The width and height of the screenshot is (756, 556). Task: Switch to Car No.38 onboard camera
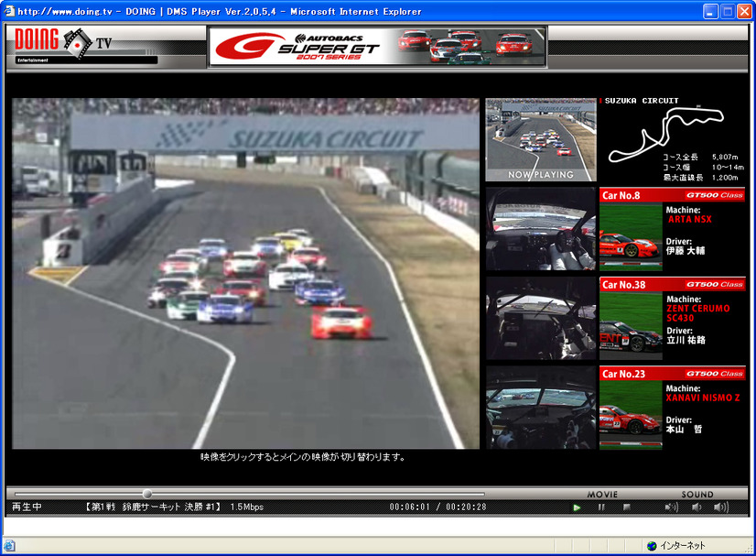(541, 319)
